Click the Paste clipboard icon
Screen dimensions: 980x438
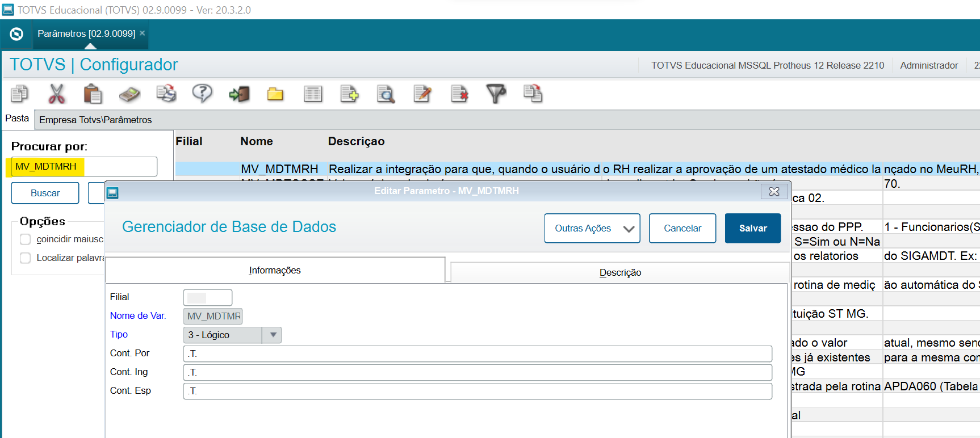(93, 94)
